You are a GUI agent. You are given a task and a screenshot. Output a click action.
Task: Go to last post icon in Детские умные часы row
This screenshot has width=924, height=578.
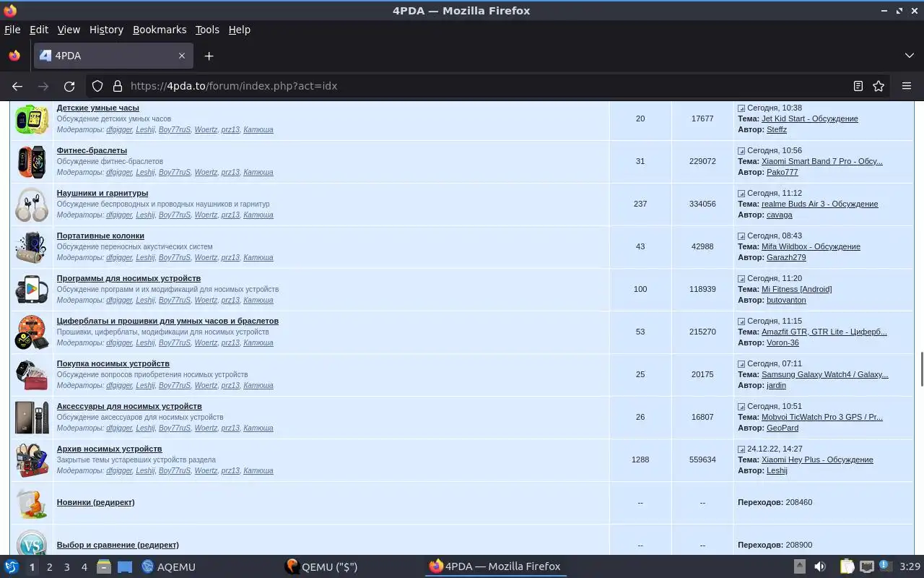[741, 108]
